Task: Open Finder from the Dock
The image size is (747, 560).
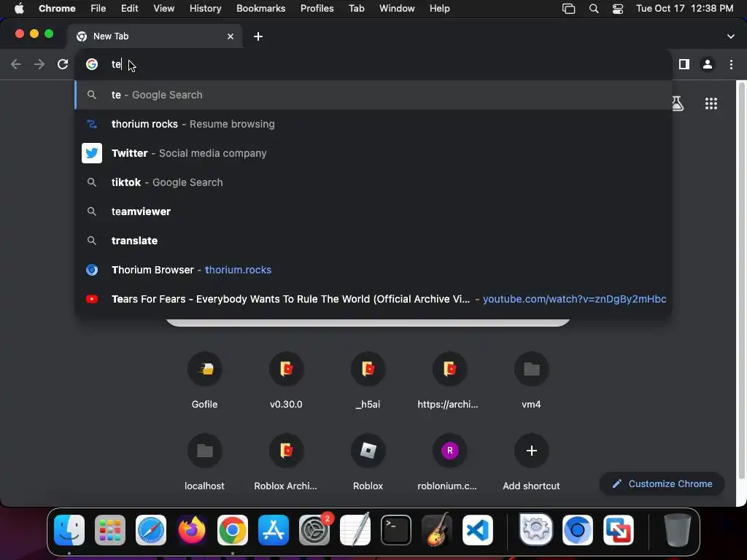Action: (69, 530)
